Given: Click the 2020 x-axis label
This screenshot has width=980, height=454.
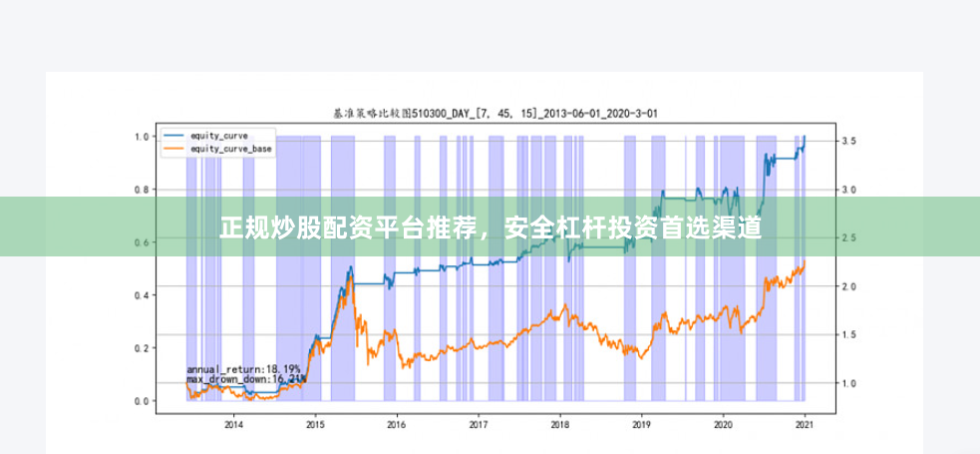Looking at the screenshot, I should click(723, 425).
